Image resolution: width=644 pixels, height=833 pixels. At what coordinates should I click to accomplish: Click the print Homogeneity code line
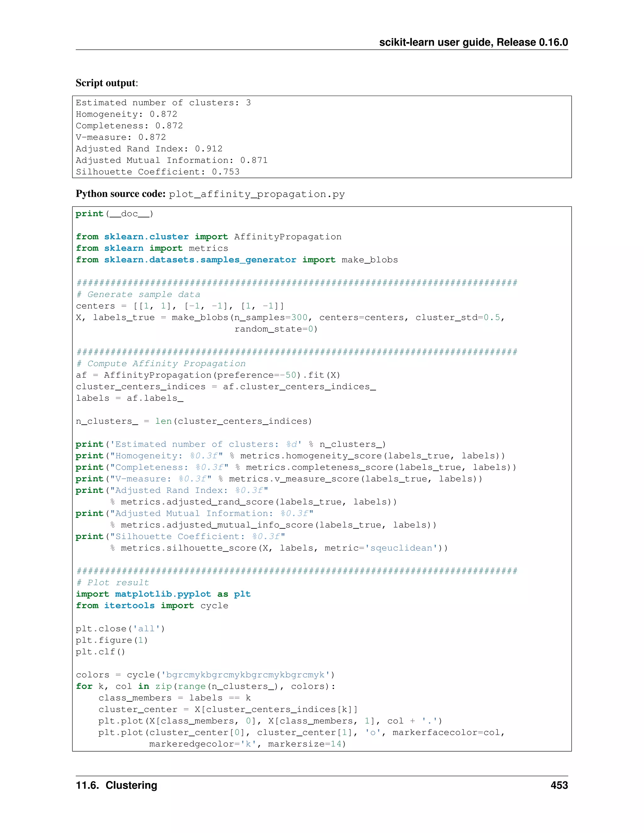290,455
